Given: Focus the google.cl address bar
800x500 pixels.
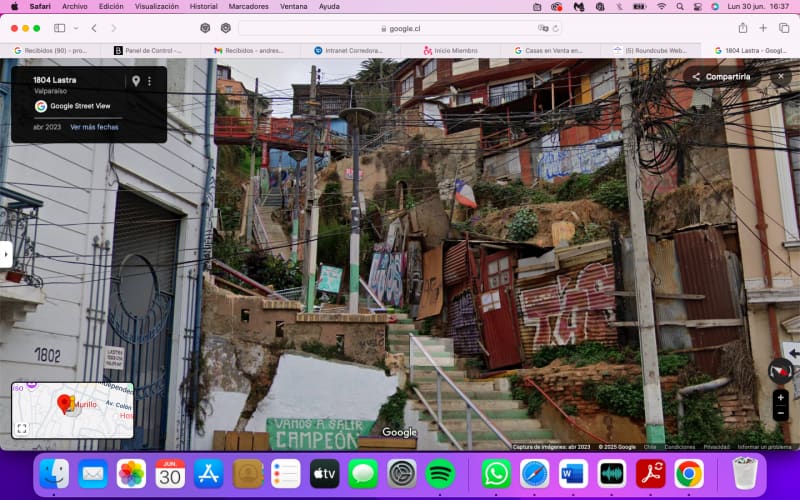Looking at the screenshot, I should (x=401, y=29).
